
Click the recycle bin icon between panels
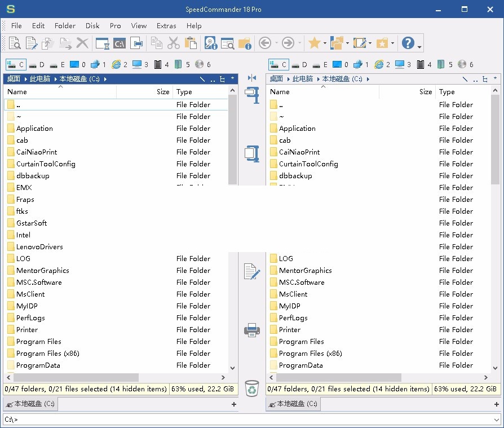tap(251, 388)
